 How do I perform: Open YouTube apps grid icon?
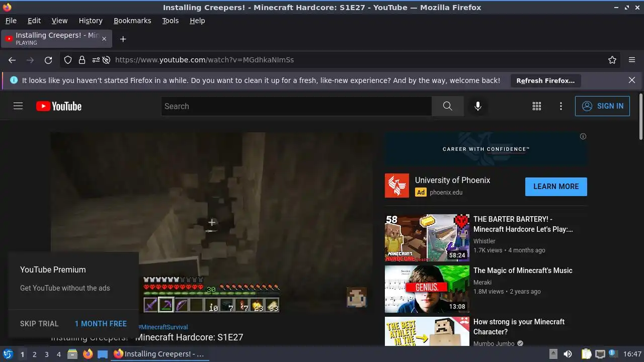pos(537,106)
